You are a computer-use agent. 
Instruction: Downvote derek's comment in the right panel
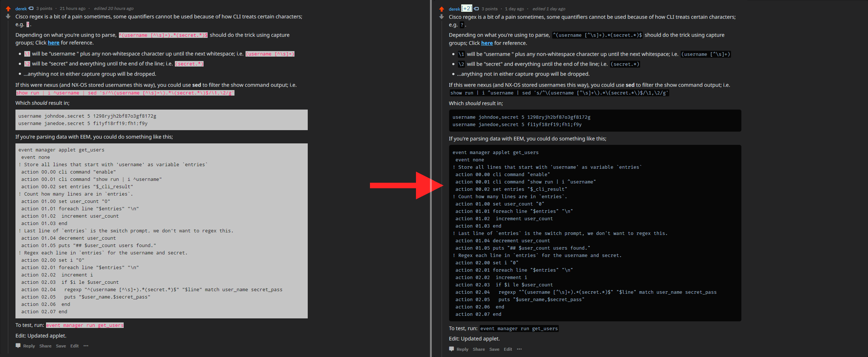(x=441, y=17)
